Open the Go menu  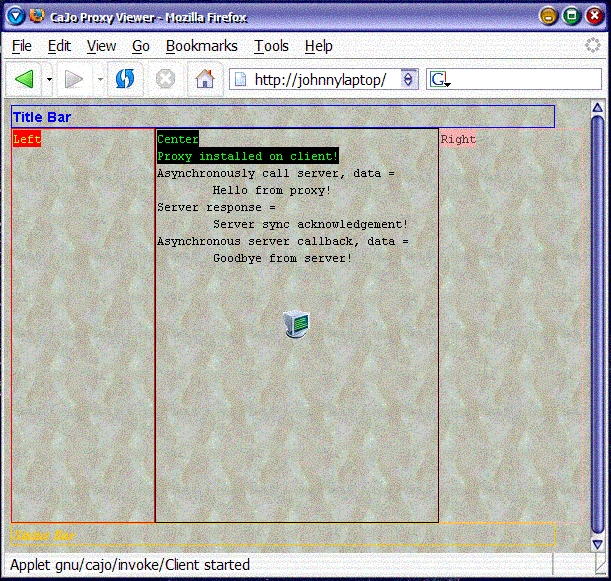tap(141, 46)
